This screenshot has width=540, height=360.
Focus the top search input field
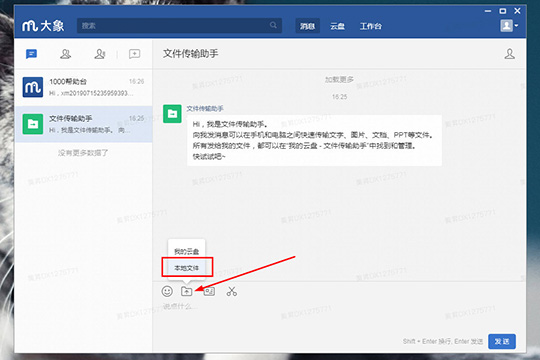click(179, 25)
